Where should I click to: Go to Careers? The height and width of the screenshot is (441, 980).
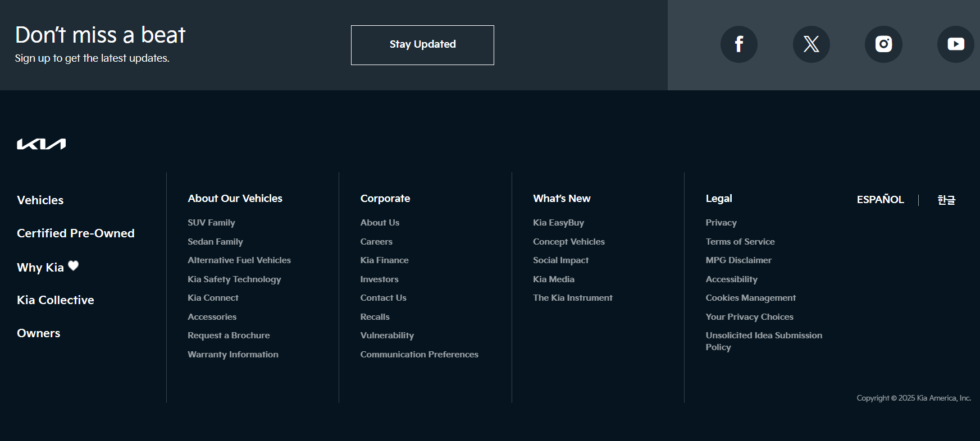point(377,242)
